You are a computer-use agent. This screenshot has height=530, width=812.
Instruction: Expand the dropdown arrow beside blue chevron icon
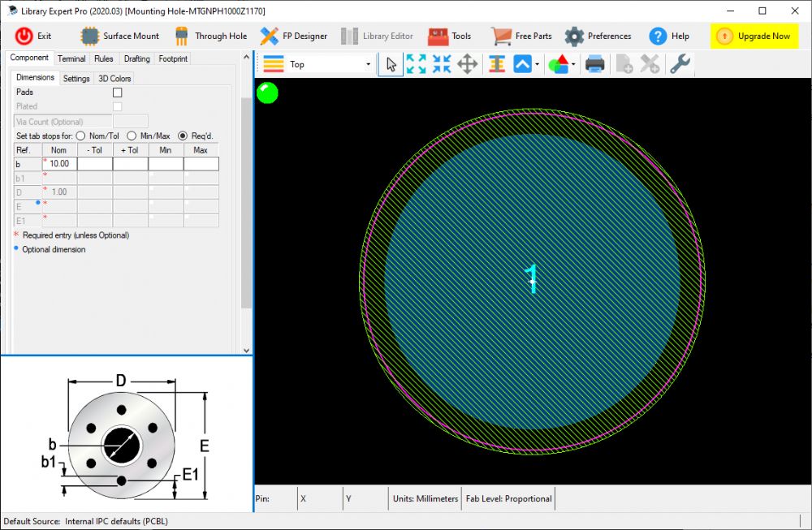click(x=537, y=65)
